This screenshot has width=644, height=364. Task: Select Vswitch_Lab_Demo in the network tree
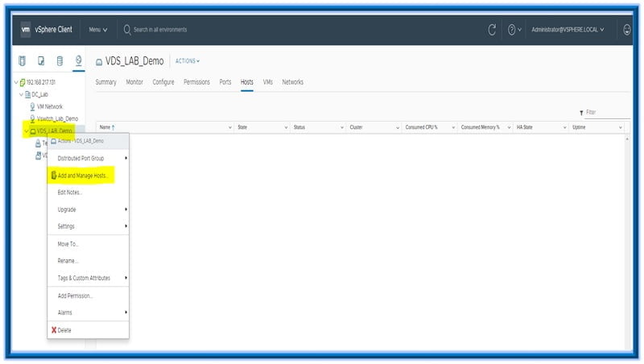point(57,118)
